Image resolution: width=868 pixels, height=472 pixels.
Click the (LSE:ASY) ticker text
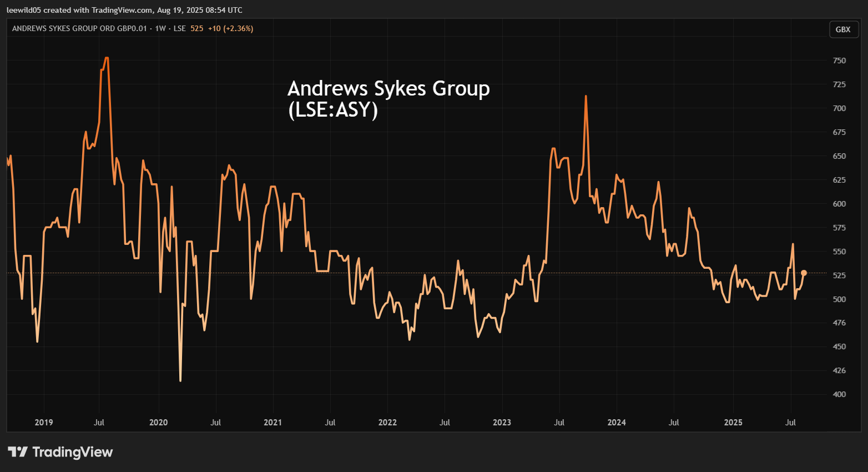coord(333,109)
